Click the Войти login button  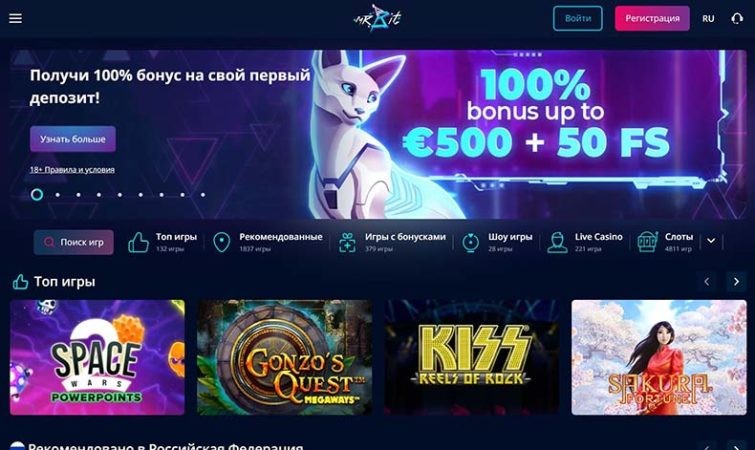pos(577,18)
